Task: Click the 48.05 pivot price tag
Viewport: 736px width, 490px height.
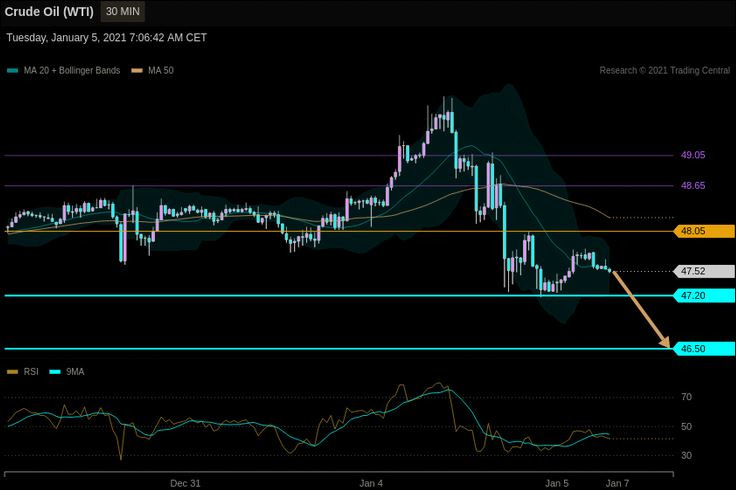Action: pos(704,231)
